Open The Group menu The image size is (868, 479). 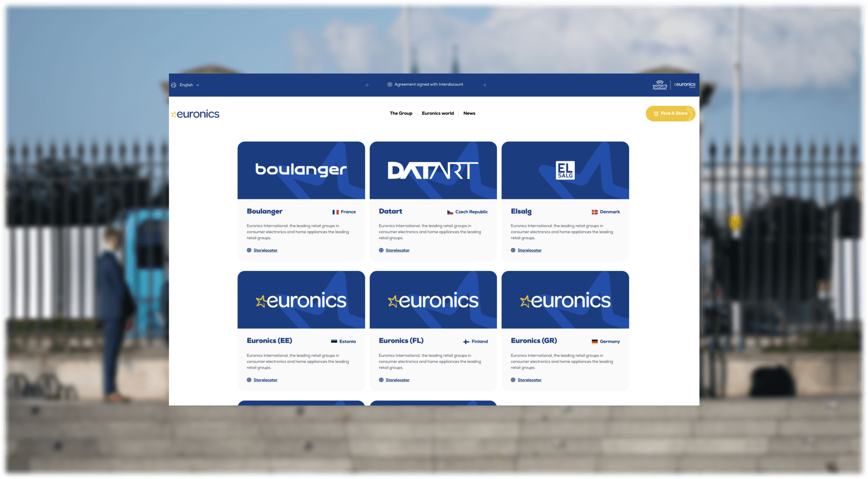pyautogui.click(x=401, y=113)
